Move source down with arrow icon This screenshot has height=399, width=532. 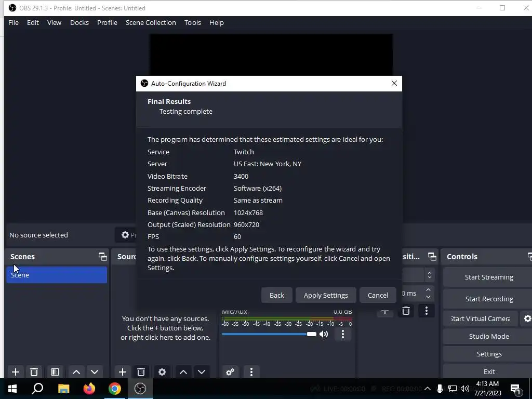coord(202,372)
